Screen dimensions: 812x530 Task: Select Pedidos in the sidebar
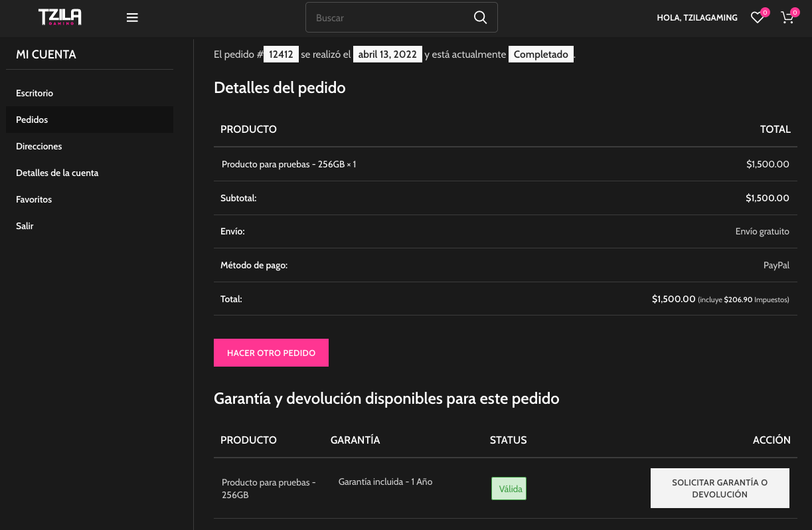[x=32, y=120]
